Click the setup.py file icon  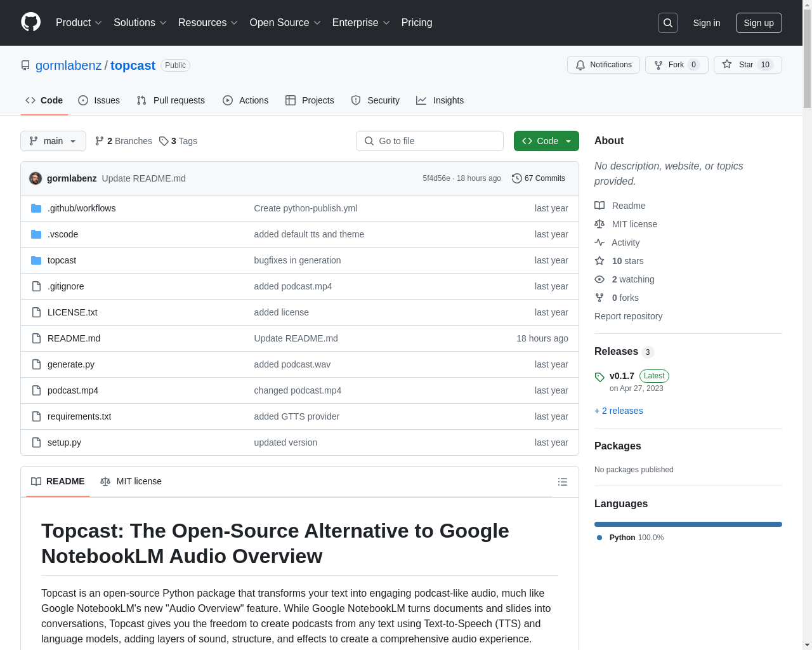tap(36, 442)
